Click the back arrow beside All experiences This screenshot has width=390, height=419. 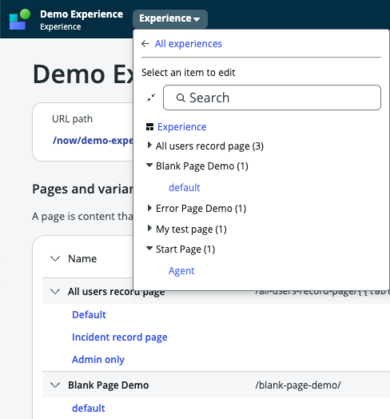point(145,44)
